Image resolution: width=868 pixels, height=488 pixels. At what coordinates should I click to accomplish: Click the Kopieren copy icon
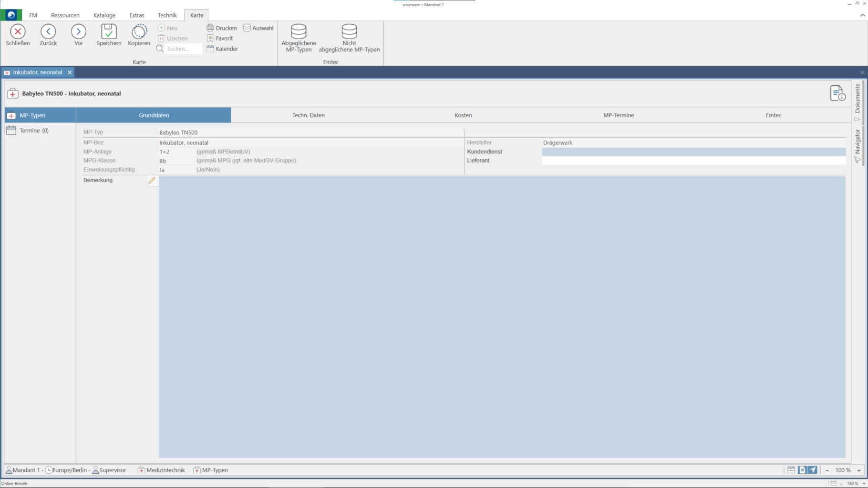click(139, 32)
